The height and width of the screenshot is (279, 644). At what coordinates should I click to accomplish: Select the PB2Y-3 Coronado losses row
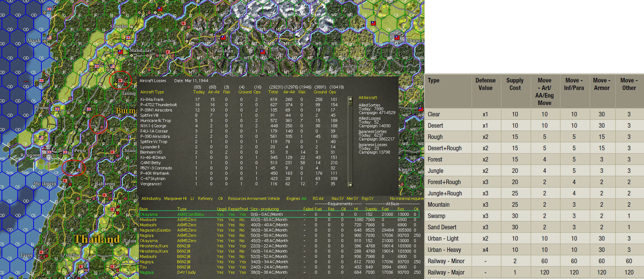pyautogui.click(x=239, y=168)
